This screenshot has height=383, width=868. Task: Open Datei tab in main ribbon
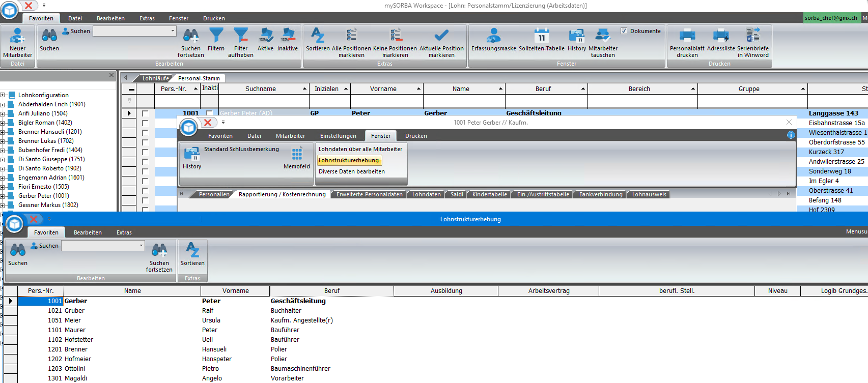pos(75,18)
